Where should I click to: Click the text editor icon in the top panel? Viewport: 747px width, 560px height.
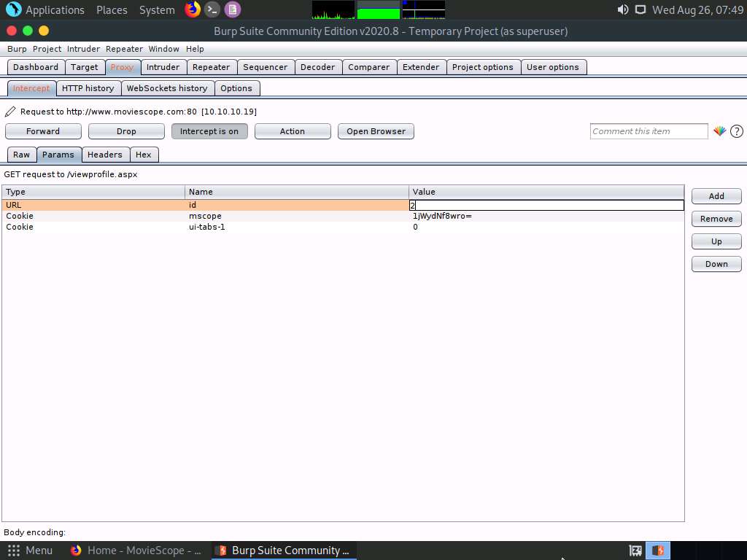[232, 9]
